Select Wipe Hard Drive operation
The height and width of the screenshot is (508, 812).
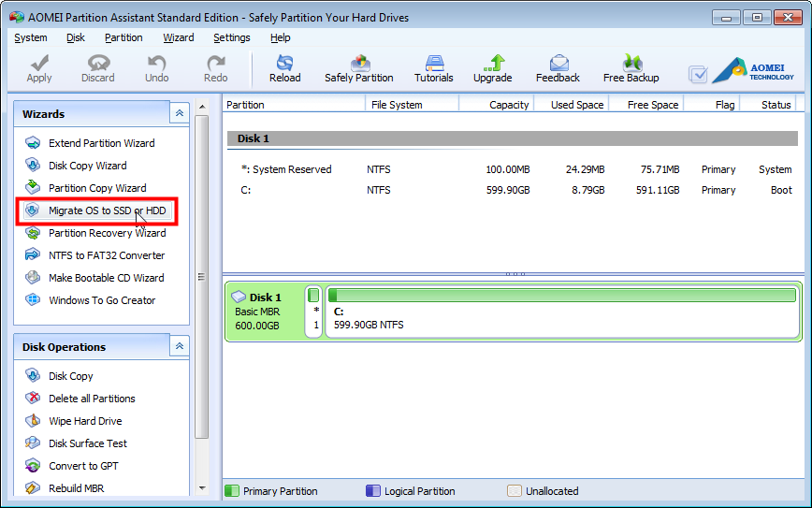(85, 421)
